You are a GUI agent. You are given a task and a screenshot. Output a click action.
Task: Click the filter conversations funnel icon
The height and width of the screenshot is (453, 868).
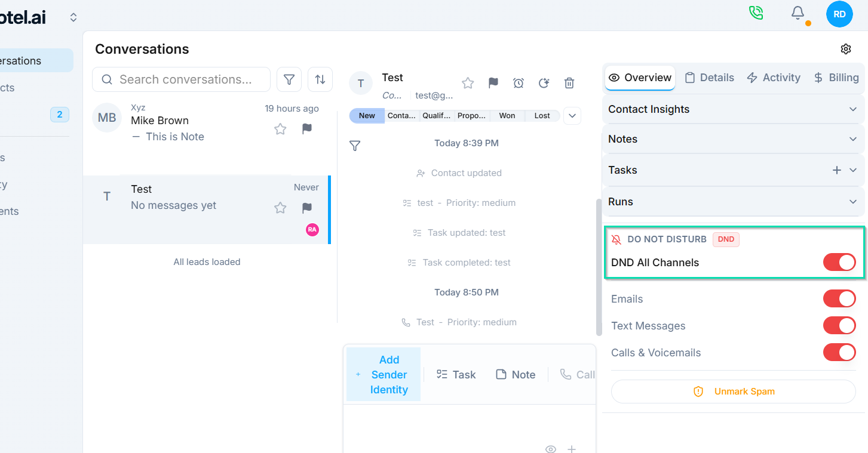point(289,79)
